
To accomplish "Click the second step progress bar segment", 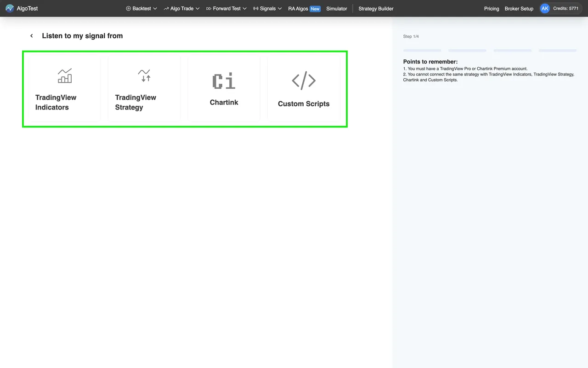I will tap(467, 50).
